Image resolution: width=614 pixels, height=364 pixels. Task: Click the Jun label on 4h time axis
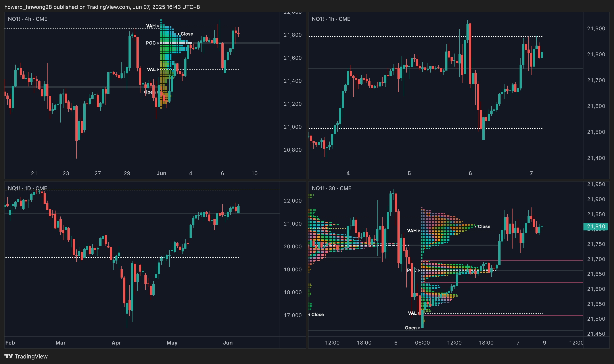click(x=161, y=173)
